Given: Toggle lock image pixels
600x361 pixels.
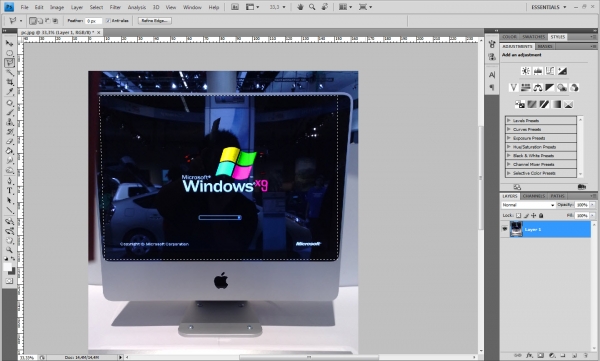Looking at the screenshot, I should click(526, 216).
